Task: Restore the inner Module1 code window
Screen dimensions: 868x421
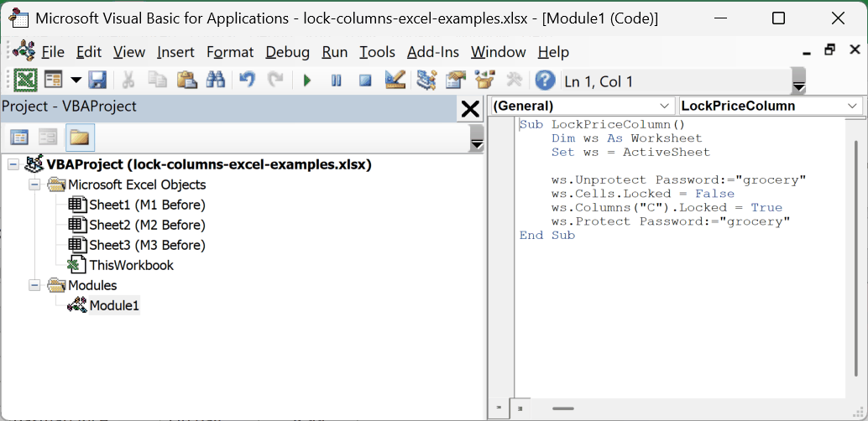Action: pyautogui.click(x=829, y=49)
